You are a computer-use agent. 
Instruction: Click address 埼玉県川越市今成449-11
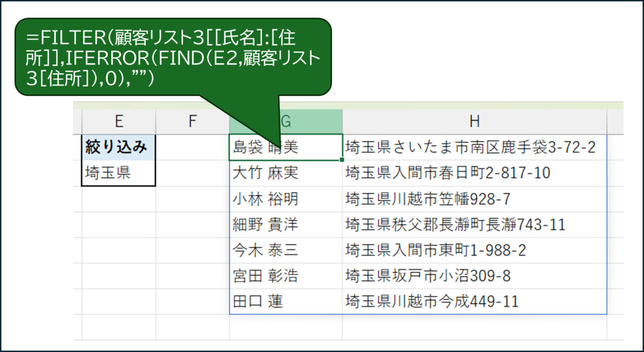(474, 302)
